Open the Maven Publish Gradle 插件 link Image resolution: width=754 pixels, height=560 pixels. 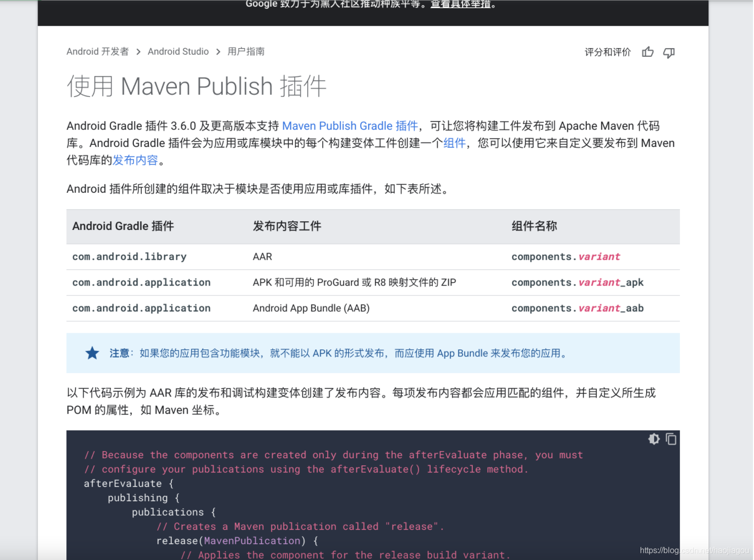click(350, 126)
